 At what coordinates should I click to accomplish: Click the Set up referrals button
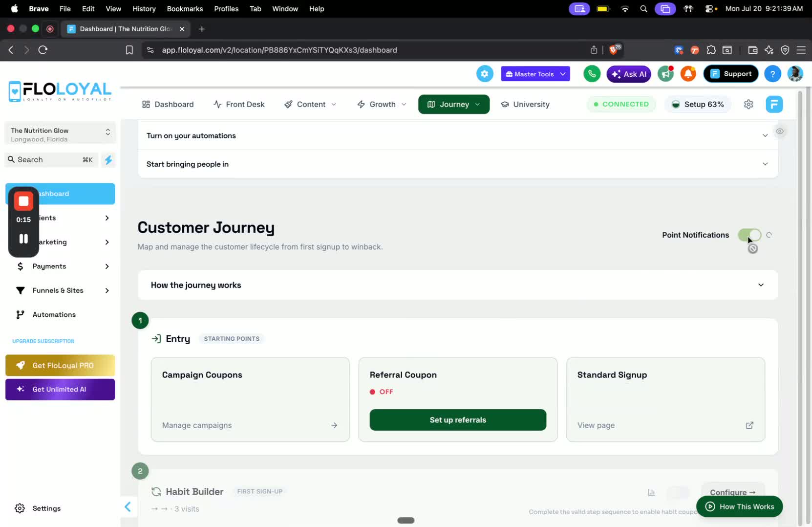(458, 420)
